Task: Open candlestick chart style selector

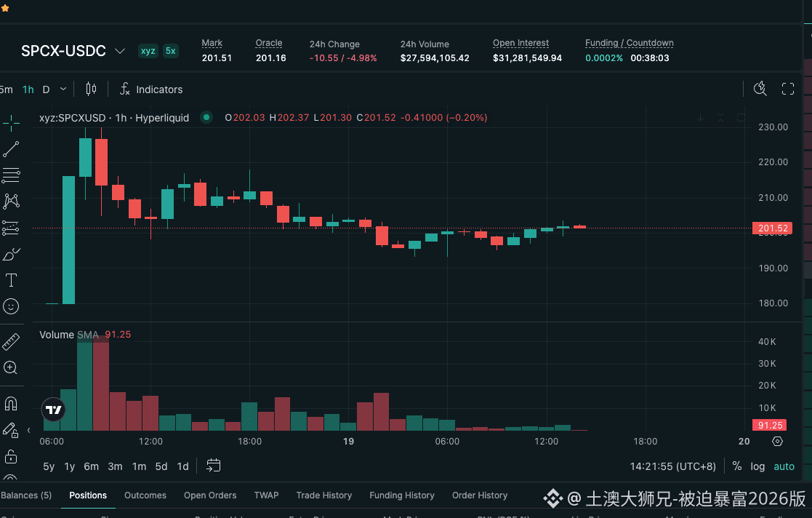Action: tap(91, 89)
